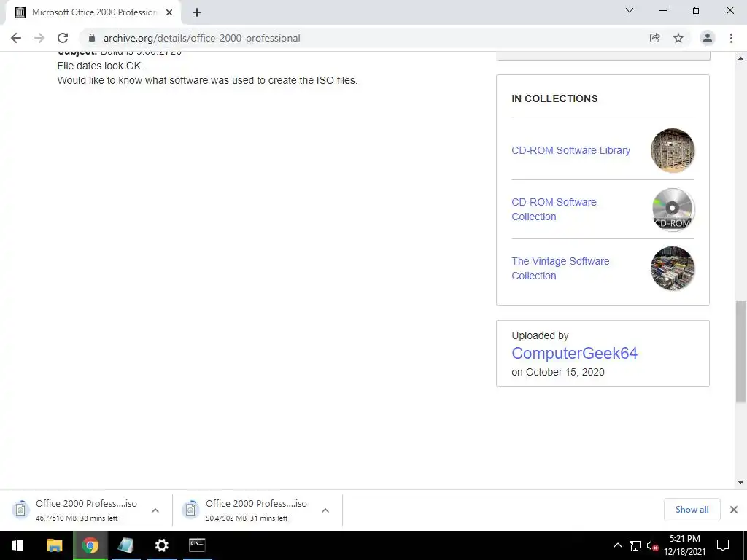Click the CD-ROM disc thumbnail

673,209
